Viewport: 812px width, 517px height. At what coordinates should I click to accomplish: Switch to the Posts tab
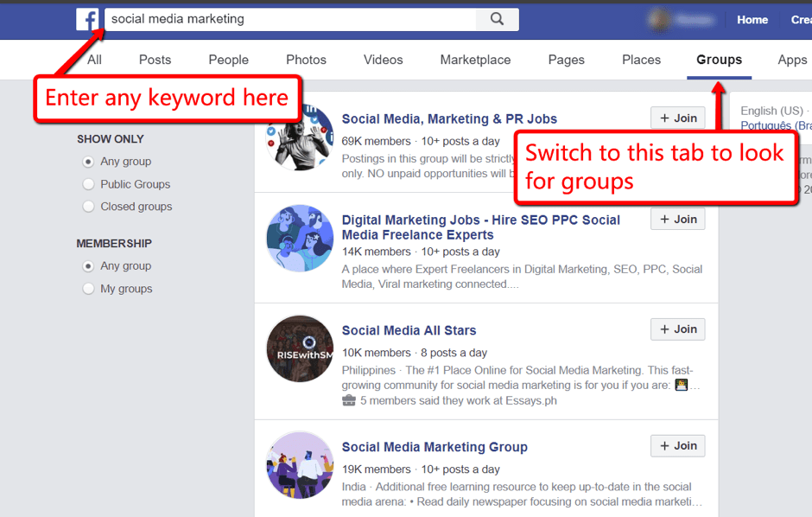click(155, 60)
